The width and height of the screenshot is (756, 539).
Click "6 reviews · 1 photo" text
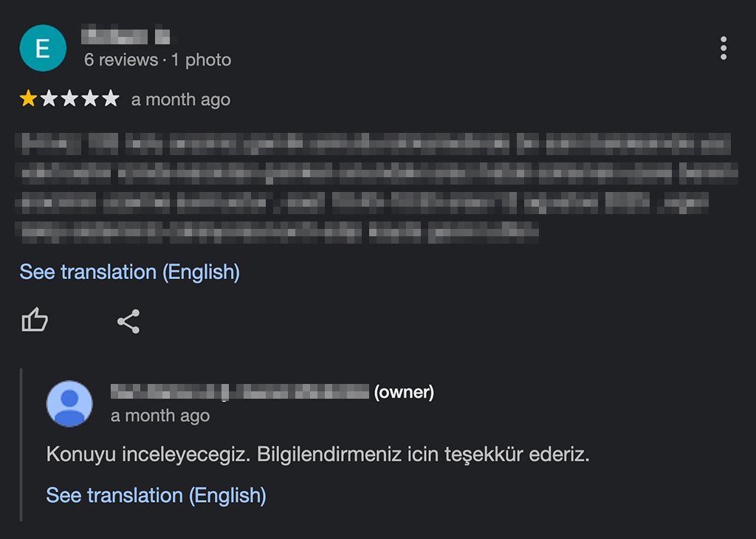(157, 60)
